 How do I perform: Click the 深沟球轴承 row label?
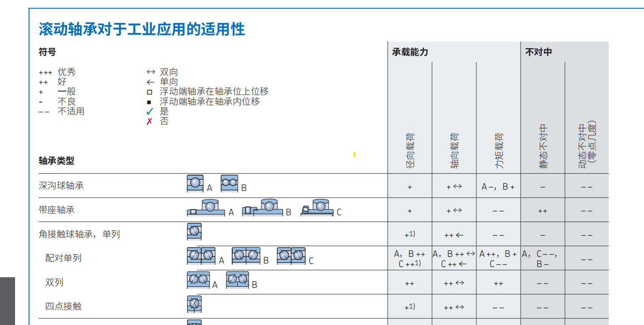pos(61,186)
